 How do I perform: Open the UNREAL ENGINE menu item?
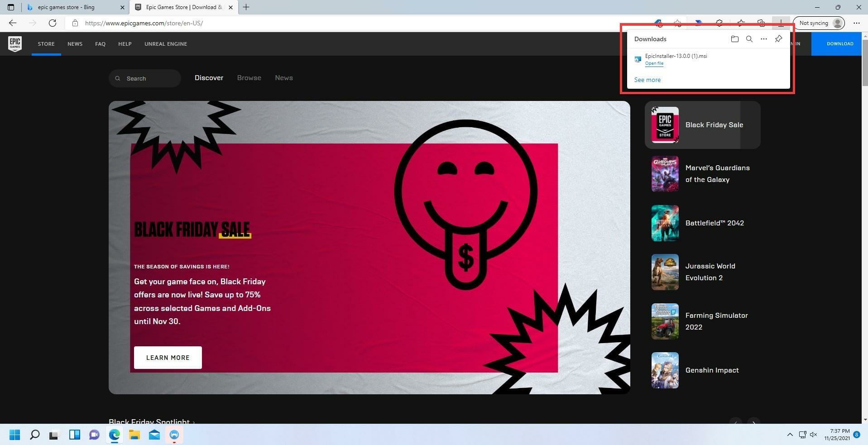pos(166,44)
